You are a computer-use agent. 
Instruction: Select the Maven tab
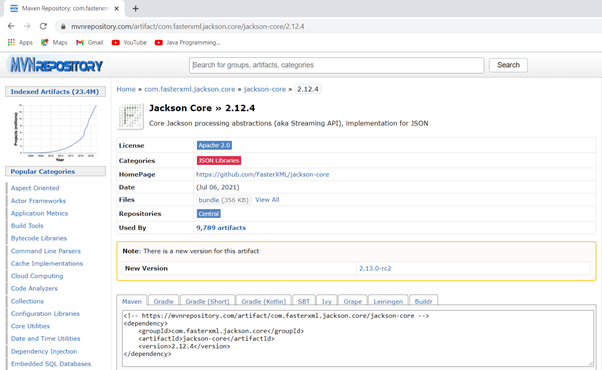point(132,301)
